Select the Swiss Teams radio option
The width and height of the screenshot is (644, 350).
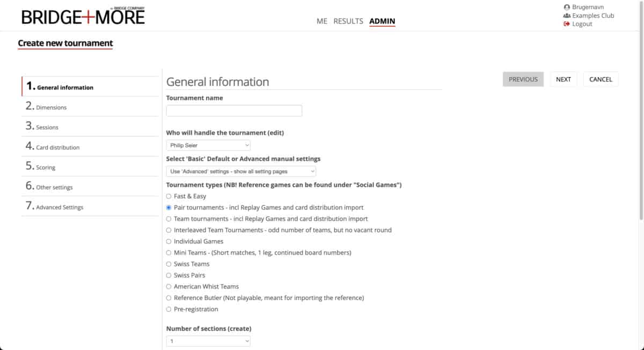point(169,264)
